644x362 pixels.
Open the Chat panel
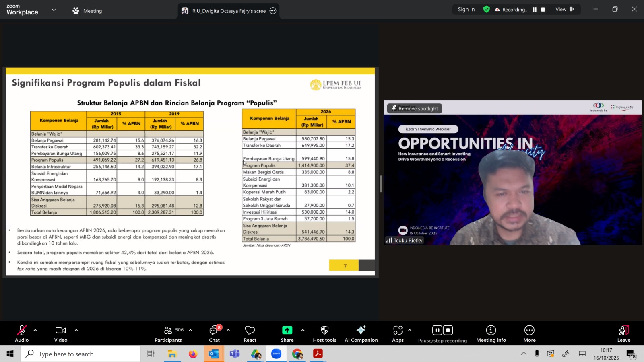pos(214,334)
